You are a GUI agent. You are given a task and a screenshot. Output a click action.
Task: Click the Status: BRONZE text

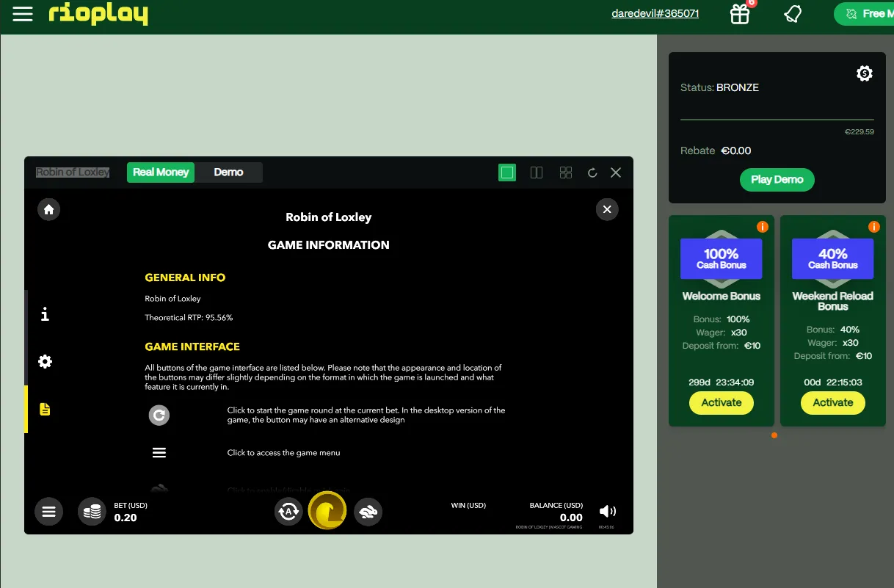pos(719,87)
